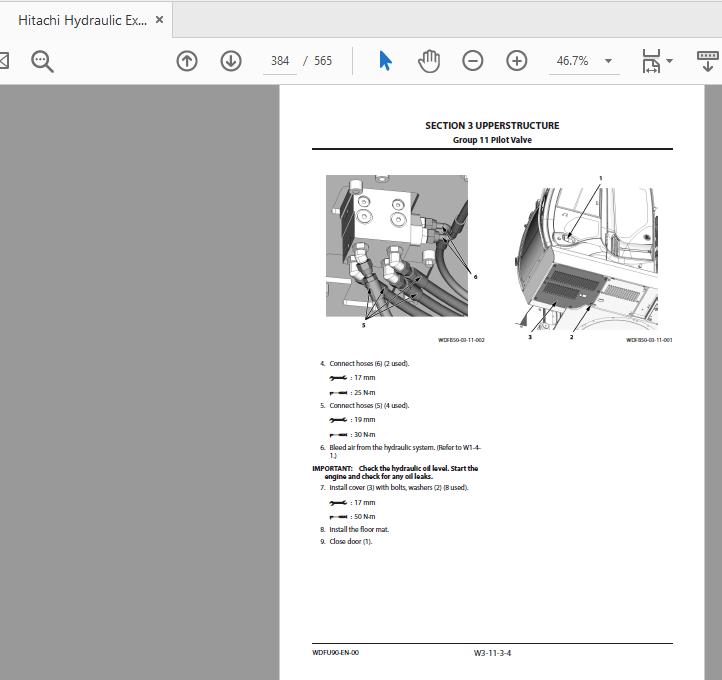Click the 50 N·m torque value
Screen dimensions: 722x680
365,517
